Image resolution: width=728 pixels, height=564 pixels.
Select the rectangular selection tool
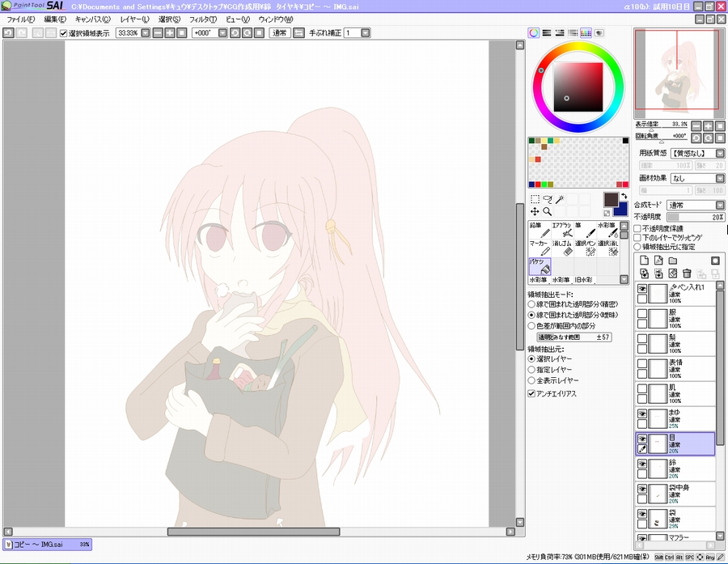point(535,199)
